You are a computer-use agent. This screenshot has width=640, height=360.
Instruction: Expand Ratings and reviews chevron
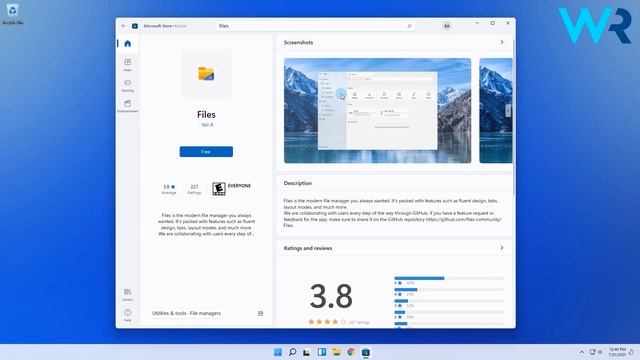pos(502,248)
